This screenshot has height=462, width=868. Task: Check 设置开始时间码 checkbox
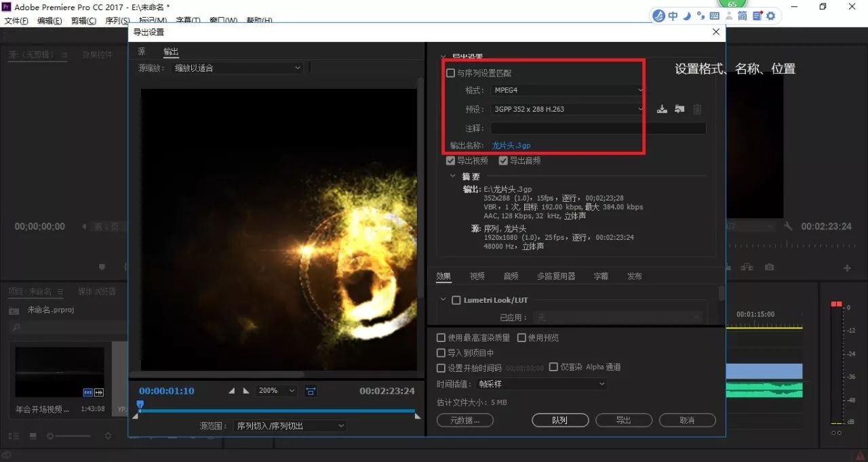(441, 368)
